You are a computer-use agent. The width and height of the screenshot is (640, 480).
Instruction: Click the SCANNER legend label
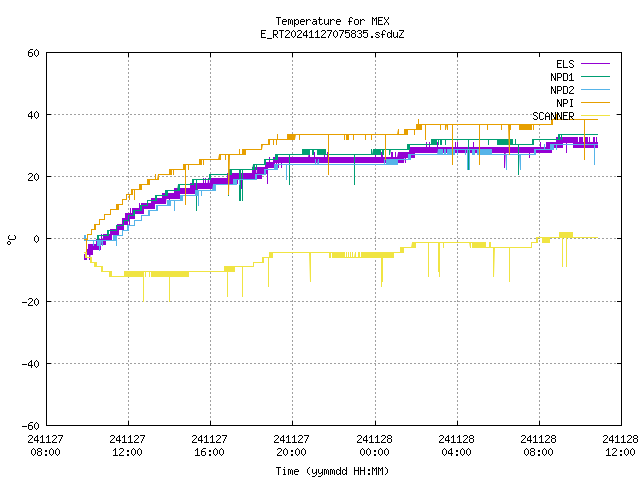[553, 116]
